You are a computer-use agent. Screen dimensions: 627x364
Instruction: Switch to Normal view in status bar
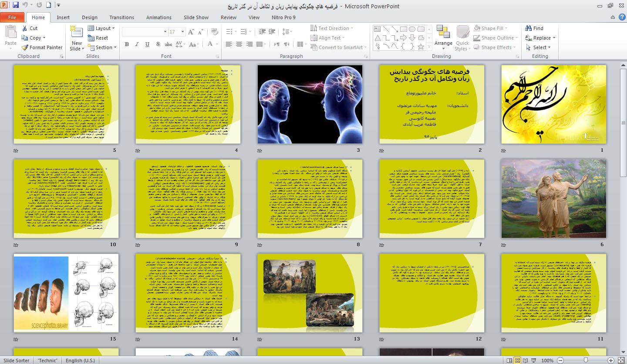[509, 361]
